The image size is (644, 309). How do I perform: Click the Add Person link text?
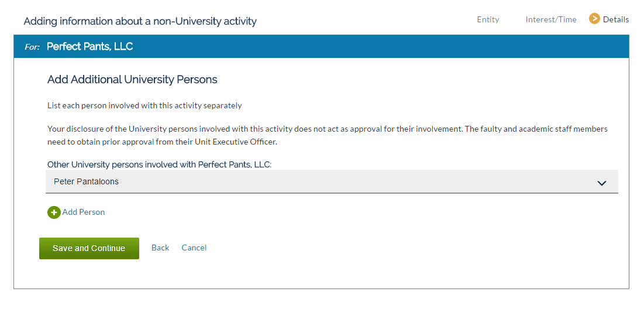click(84, 212)
